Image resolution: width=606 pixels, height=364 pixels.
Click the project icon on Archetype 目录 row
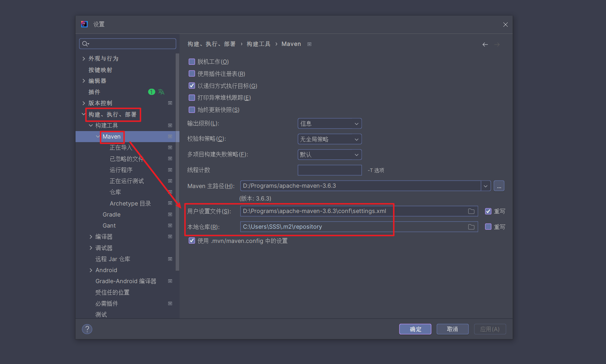coord(170,203)
